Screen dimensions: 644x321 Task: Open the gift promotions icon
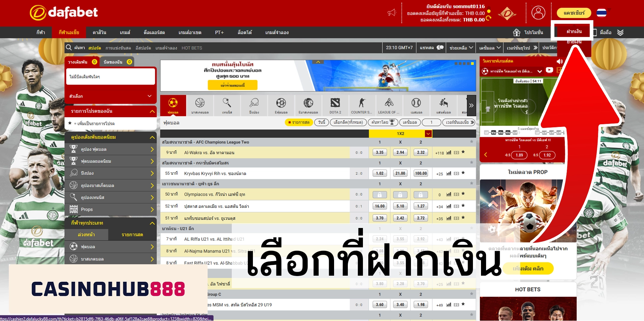click(517, 33)
